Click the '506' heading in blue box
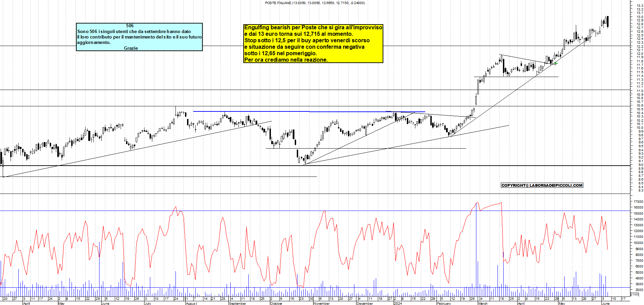Screen dimensions: 644x305 130,26
